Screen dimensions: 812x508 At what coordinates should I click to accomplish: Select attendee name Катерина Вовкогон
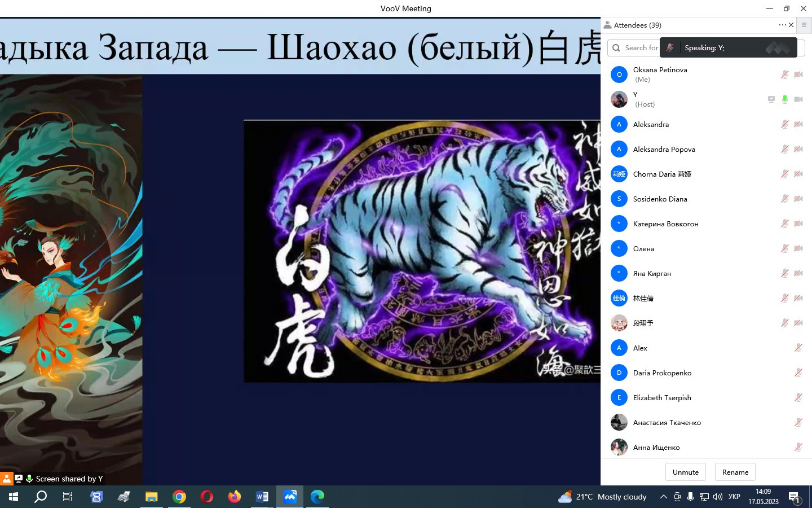point(666,224)
